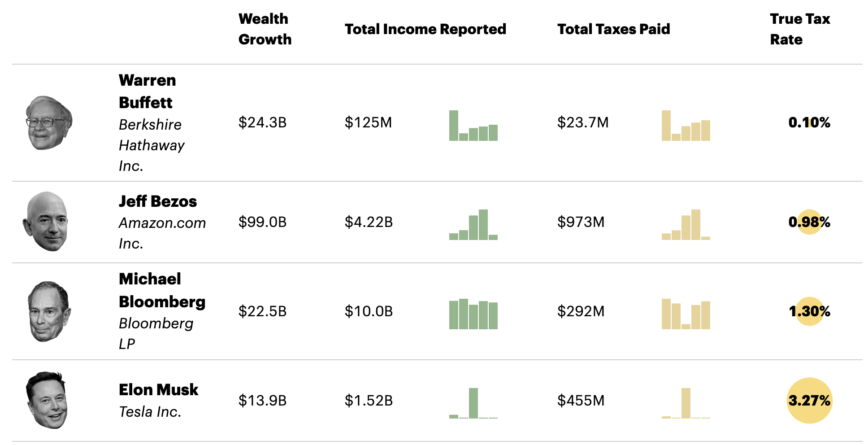Click Bloomberg's yellow taxes bar chart

tap(686, 314)
